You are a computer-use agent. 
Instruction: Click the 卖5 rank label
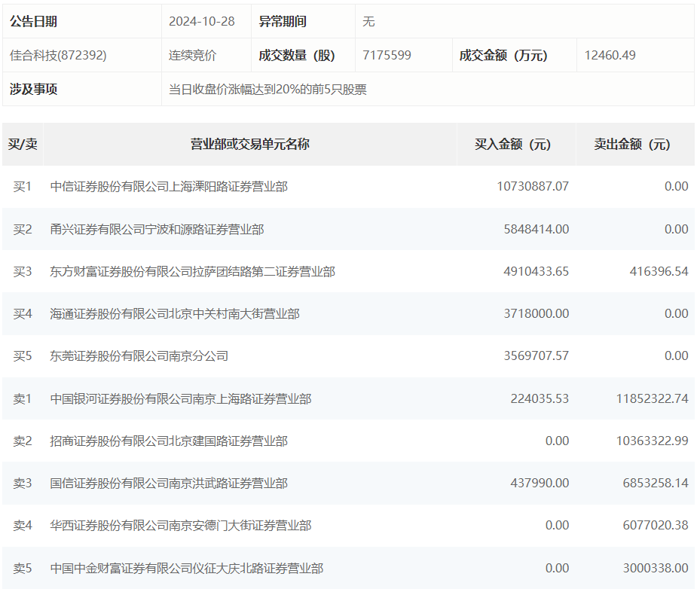[23, 568]
